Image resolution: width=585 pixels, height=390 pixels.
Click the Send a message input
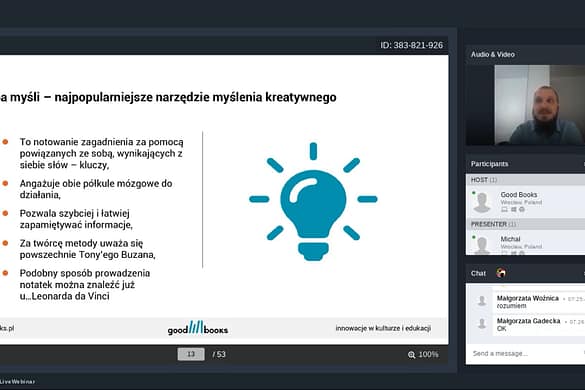pyautogui.click(x=525, y=353)
